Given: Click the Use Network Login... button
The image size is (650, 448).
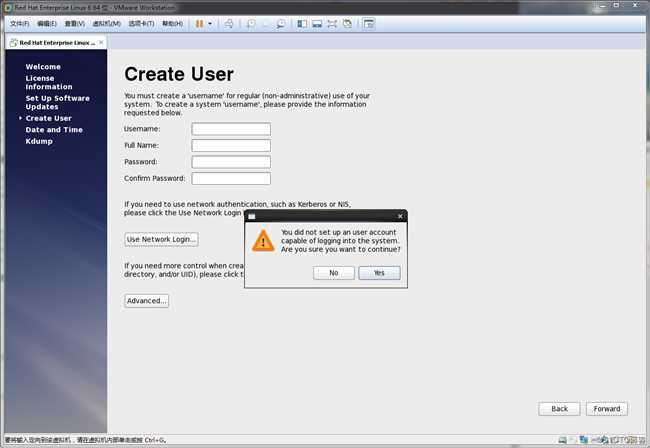Looking at the screenshot, I should (x=161, y=239).
